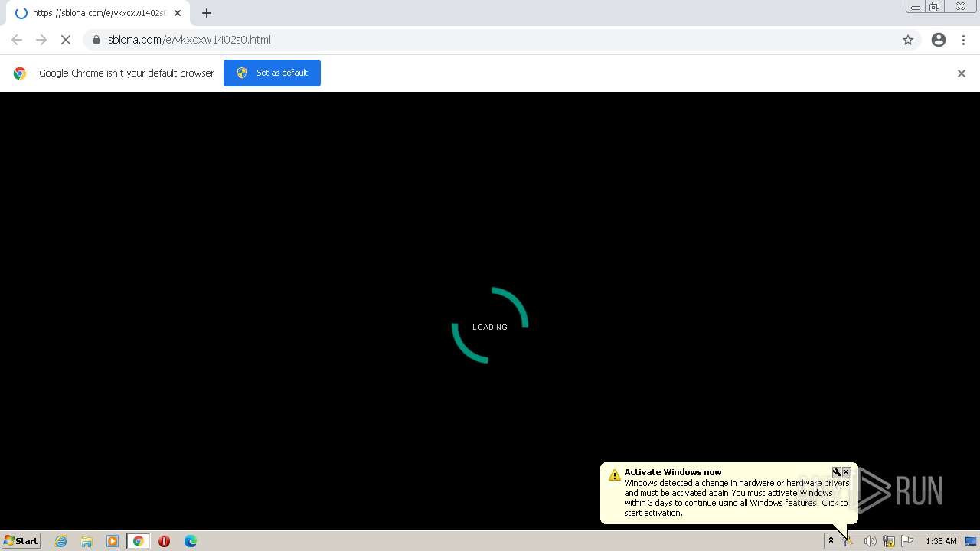This screenshot has height=551, width=980.
Task: Click the Show desktop button
Action: [x=971, y=541]
